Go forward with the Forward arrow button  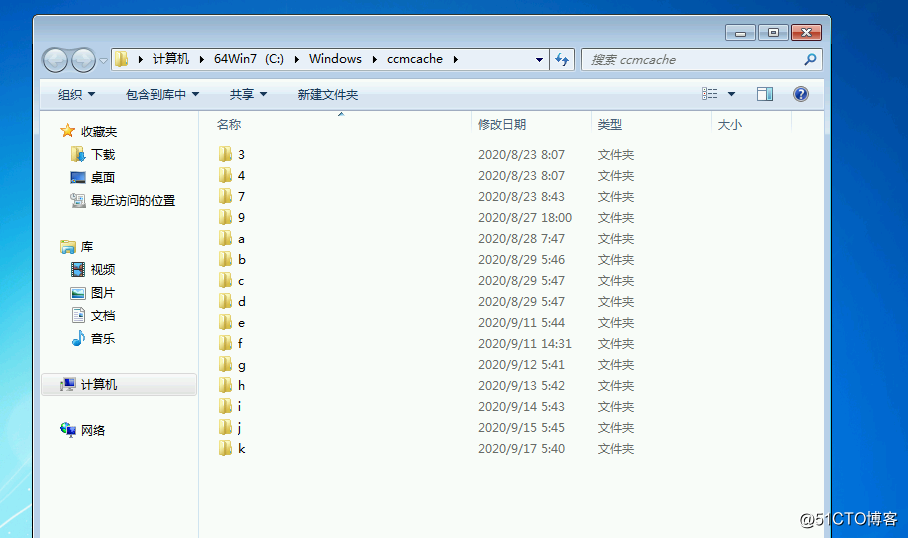(x=83, y=60)
